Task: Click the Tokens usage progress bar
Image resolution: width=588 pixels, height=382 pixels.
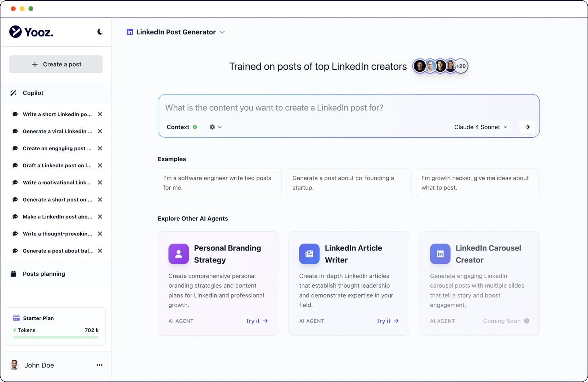Action: click(56, 337)
